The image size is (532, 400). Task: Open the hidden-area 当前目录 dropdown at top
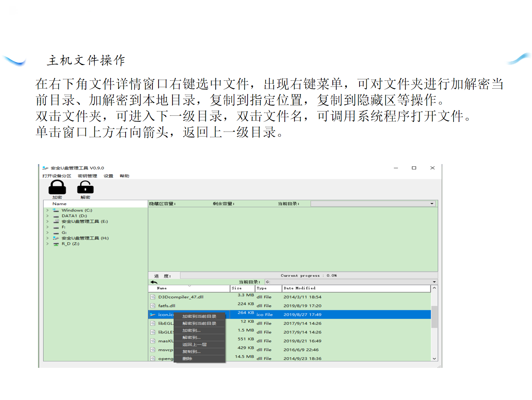(x=432, y=204)
